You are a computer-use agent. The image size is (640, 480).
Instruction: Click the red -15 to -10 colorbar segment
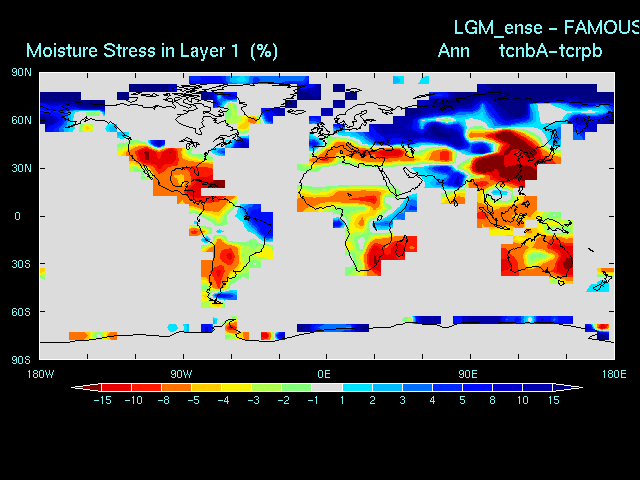[x=116, y=387]
